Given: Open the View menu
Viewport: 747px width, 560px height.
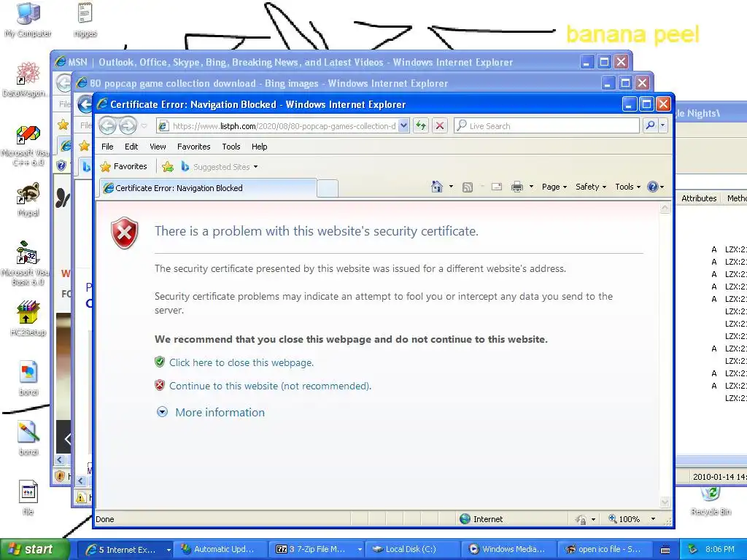Looking at the screenshot, I should point(158,147).
